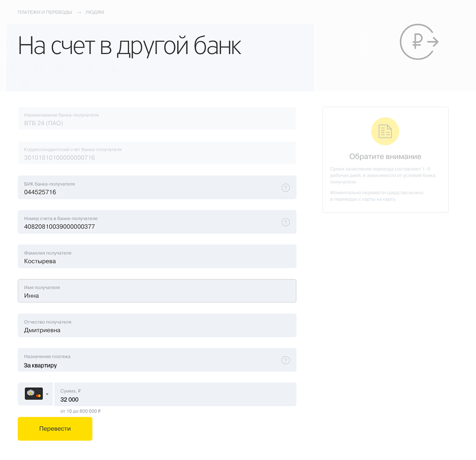
Task: Focus the Фамилия получателя field
Action: 157,256
